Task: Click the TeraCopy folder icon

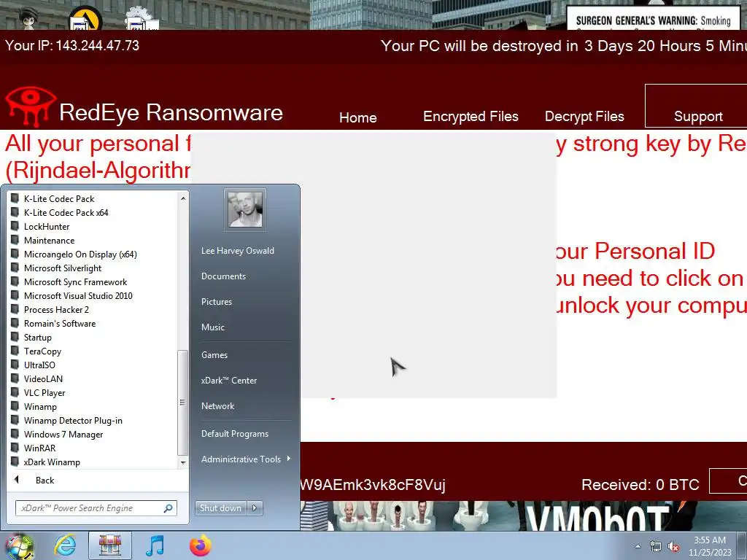Action: (x=15, y=351)
